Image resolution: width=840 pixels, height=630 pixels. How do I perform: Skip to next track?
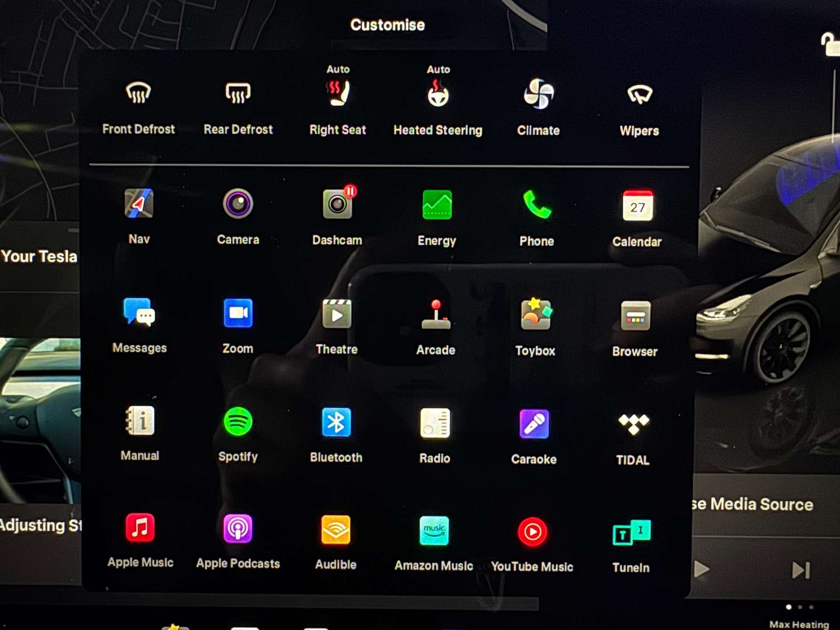point(801,570)
